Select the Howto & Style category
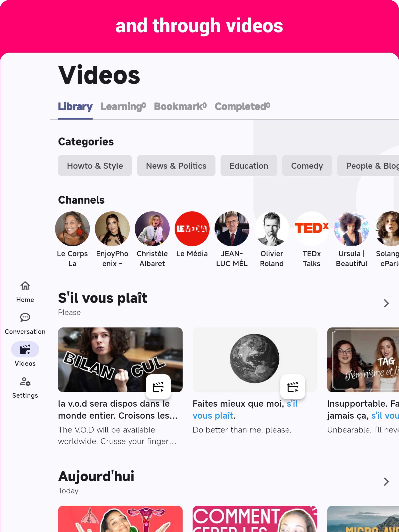The height and width of the screenshot is (532, 399). tap(95, 166)
